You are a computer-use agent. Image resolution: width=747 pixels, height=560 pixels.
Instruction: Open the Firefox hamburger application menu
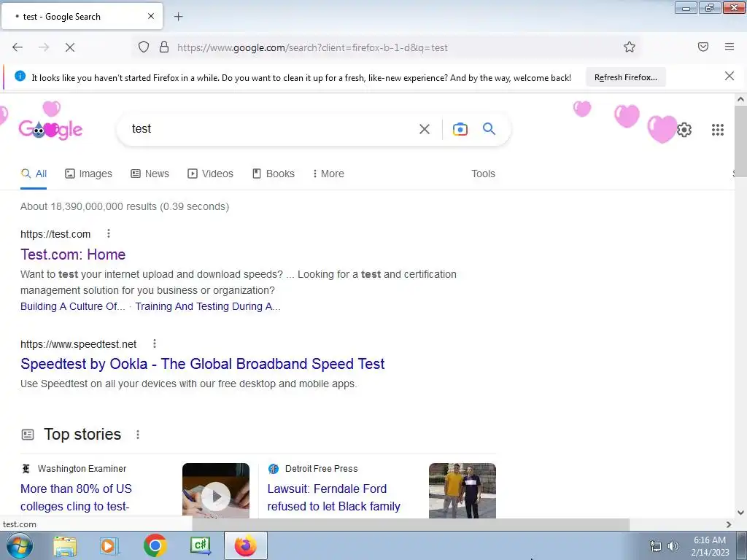(x=729, y=47)
